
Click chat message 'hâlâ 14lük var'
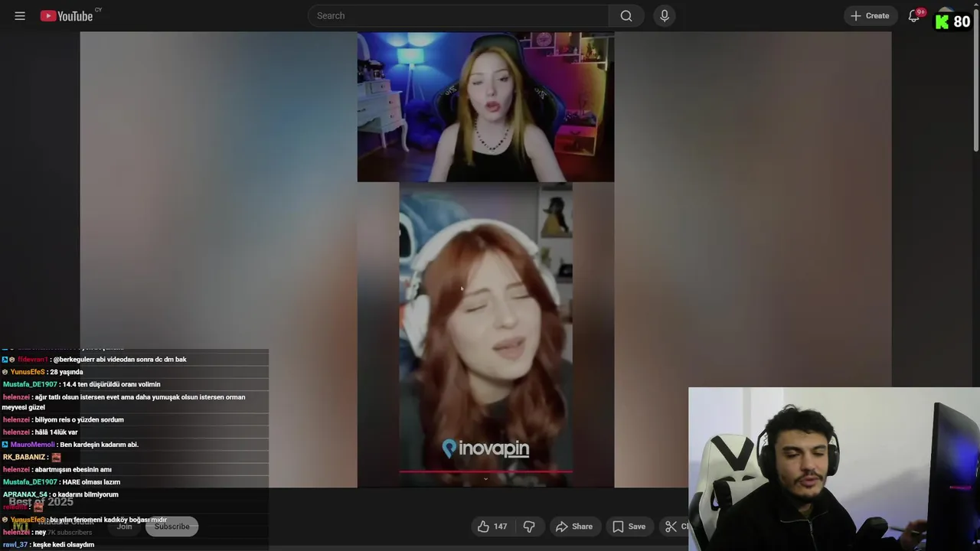(x=56, y=432)
